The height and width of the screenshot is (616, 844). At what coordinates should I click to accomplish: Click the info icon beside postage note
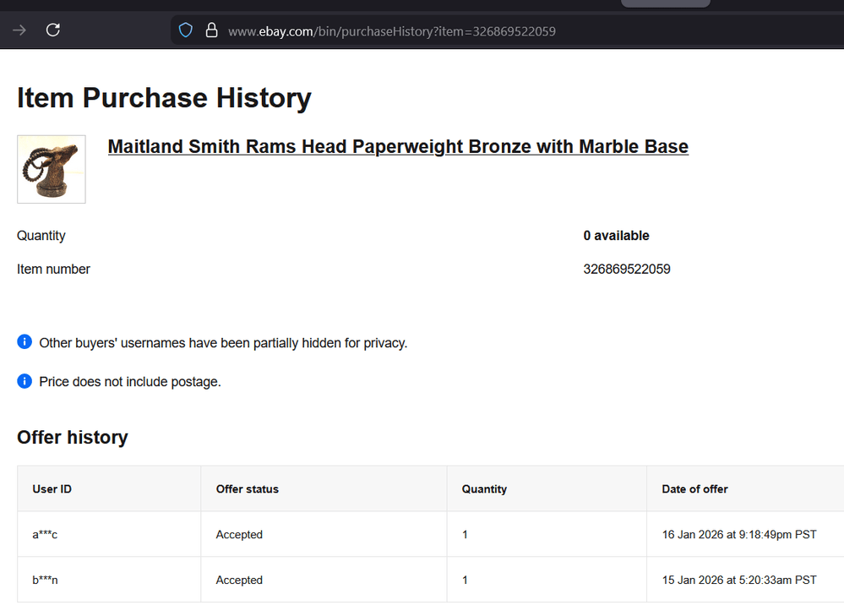(x=25, y=381)
